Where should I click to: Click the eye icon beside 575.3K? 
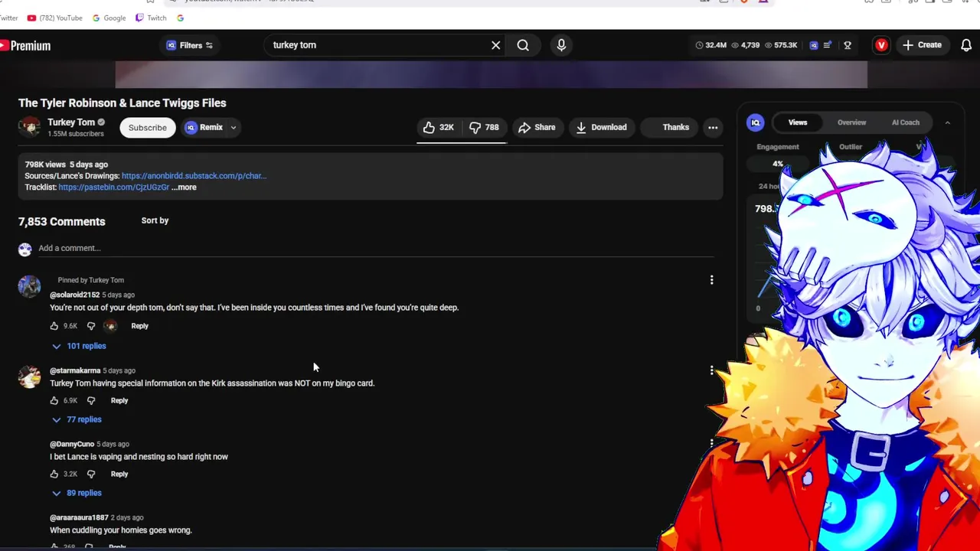coord(768,45)
